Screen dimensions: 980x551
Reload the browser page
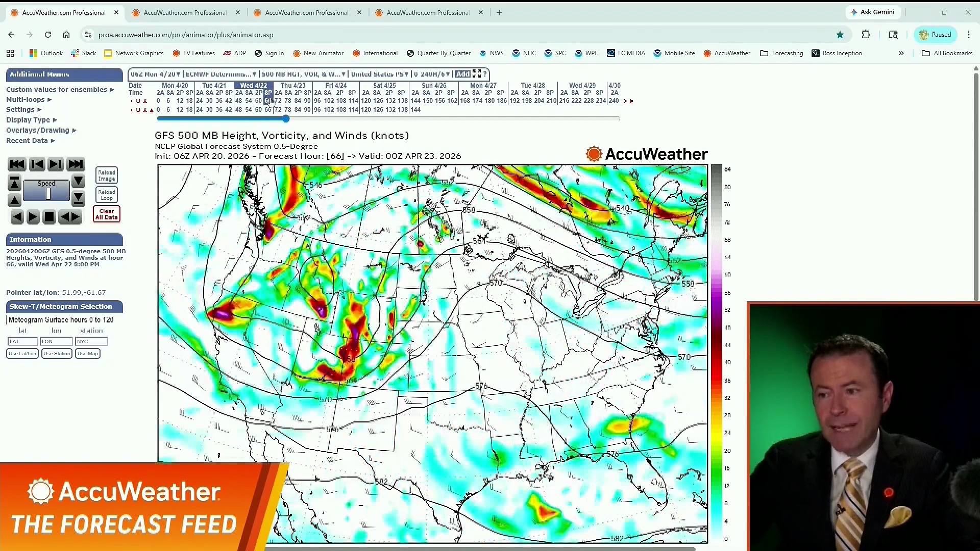pyautogui.click(x=48, y=34)
